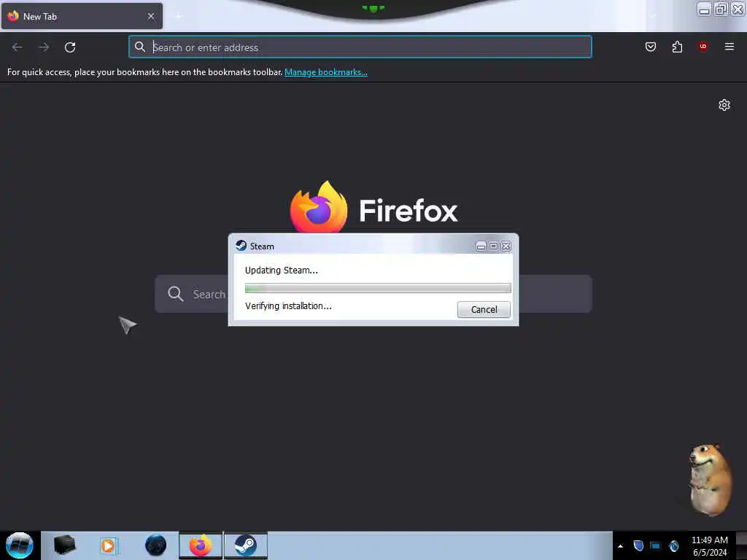The width and height of the screenshot is (747, 560).
Task: Minimize the Steam updater dialog
Action: coord(481,246)
